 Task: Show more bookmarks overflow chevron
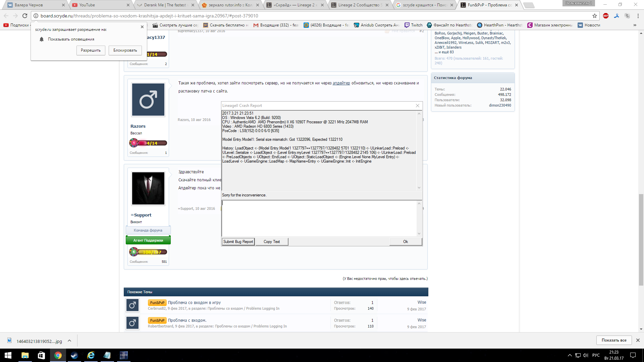click(635, 25)
